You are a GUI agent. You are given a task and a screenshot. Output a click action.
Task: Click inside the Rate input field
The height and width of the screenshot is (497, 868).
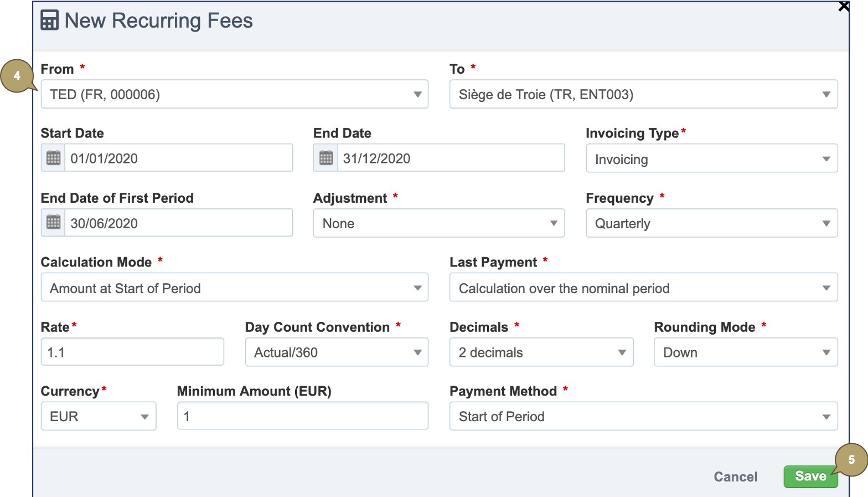pyautogui.click(x=132, y=352)
